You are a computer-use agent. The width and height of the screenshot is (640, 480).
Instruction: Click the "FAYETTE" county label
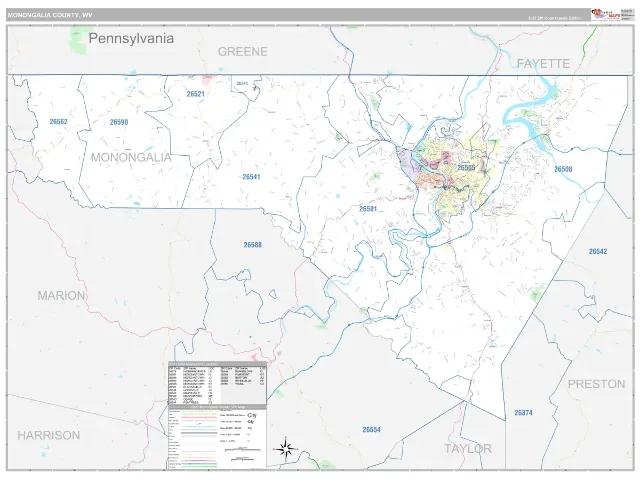(543, 64)
